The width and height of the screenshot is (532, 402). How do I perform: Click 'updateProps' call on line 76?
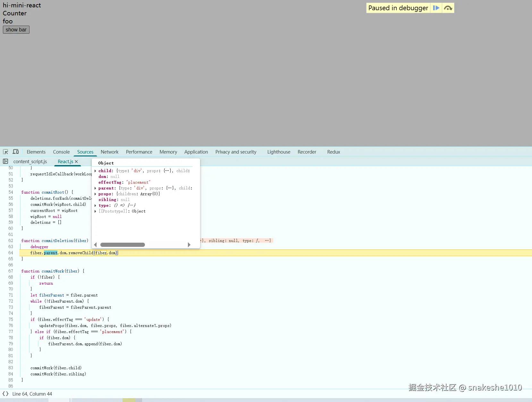(x=52, y=326)
